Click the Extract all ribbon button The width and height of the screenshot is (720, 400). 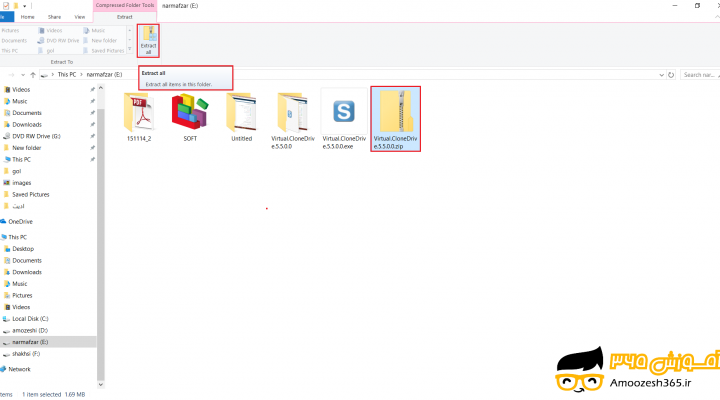148,41
